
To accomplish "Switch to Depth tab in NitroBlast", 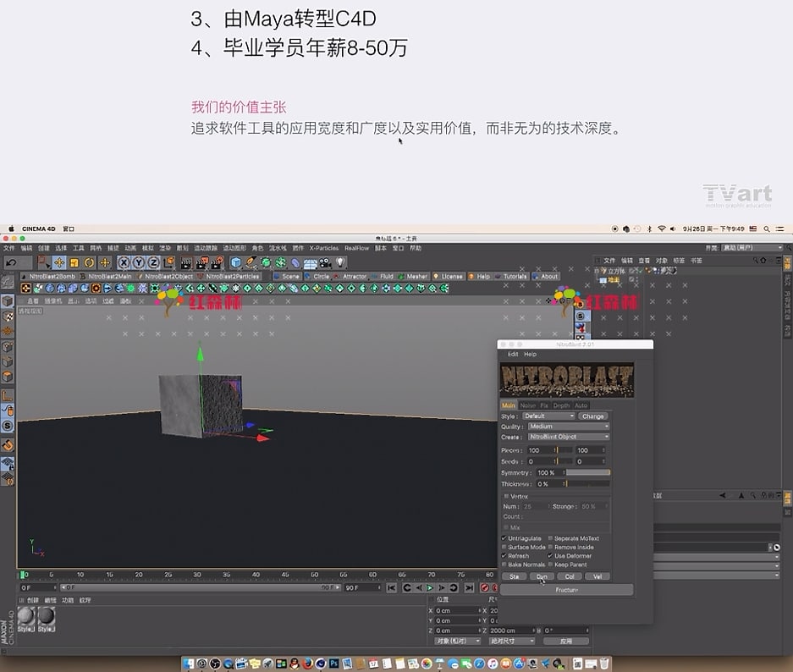I will point(561,405).
